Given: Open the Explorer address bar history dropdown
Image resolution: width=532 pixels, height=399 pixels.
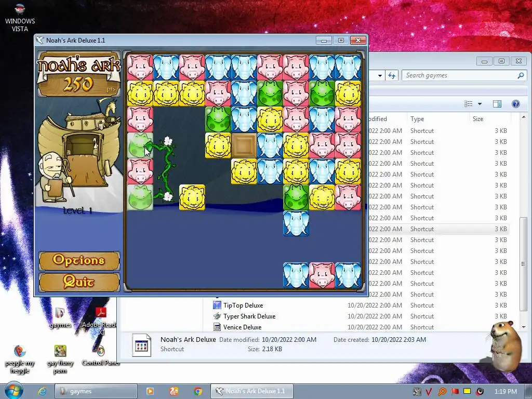Looking at the screenshot, I should (380, 75).
